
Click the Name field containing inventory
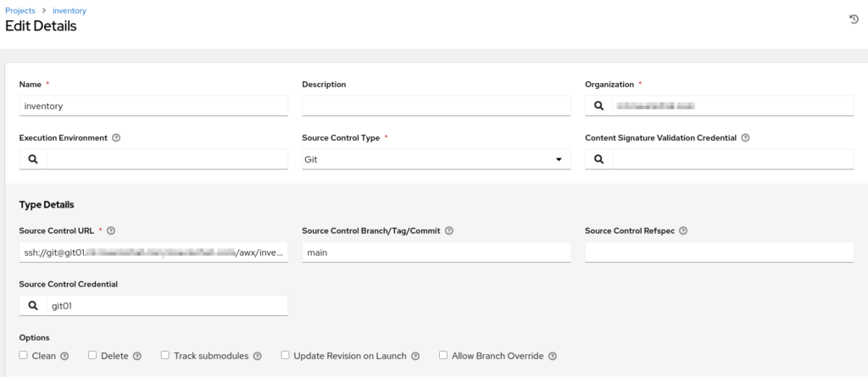[153, 106]
